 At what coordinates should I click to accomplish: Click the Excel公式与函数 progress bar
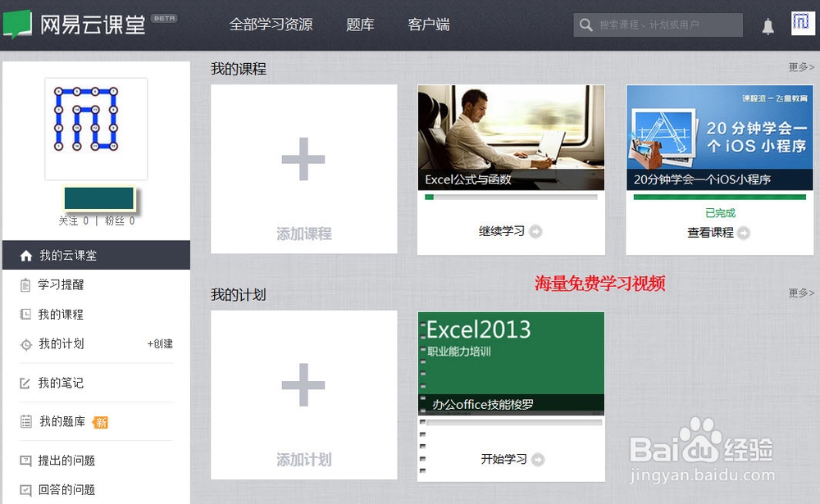click(x=511, y=198)
